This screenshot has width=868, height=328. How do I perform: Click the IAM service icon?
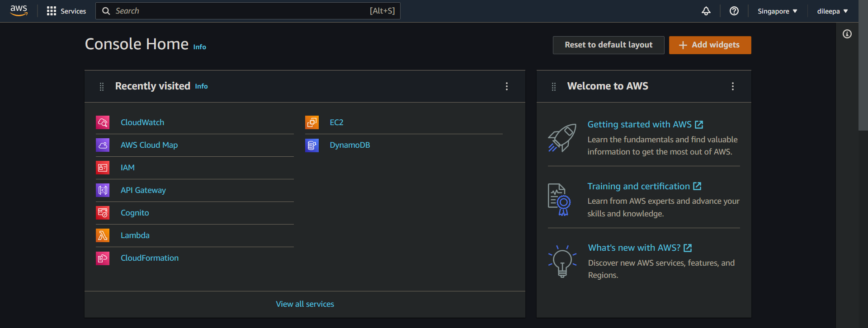[103, 168]
